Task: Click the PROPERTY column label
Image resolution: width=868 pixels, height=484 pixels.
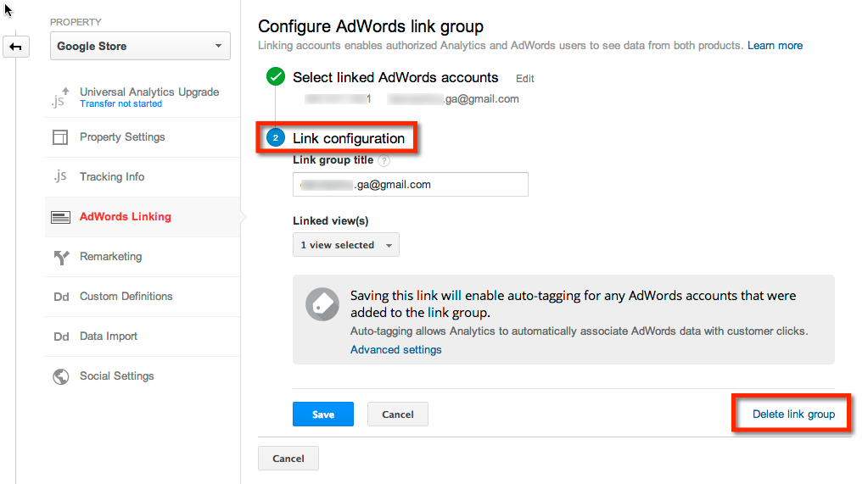Action: (x=76, y=22)
